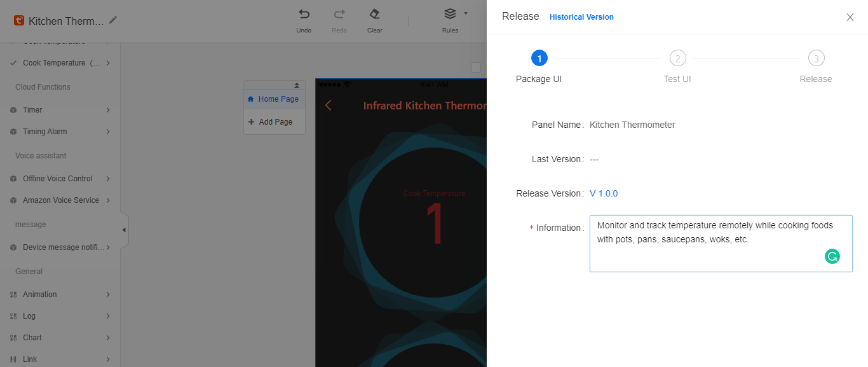Click Add Page button
The width and height of the screenshot is (868, 367).
pos(275,122)
